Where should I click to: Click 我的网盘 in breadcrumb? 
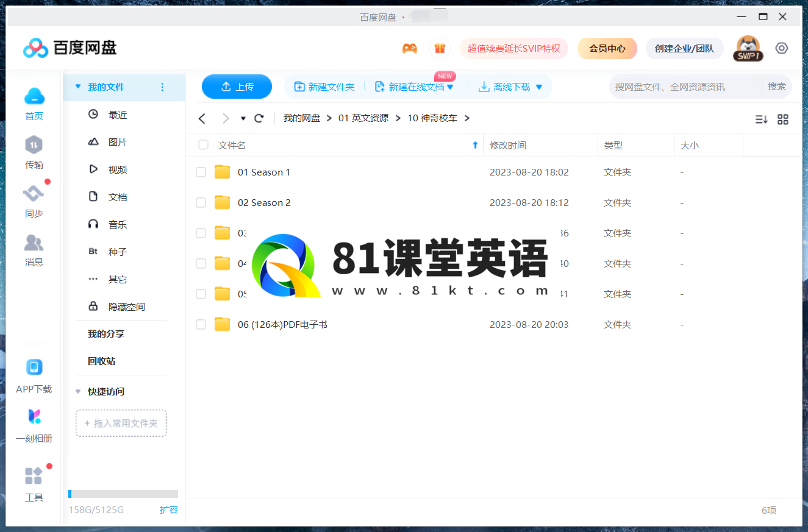pyautogui.click(x=302, y=118)
